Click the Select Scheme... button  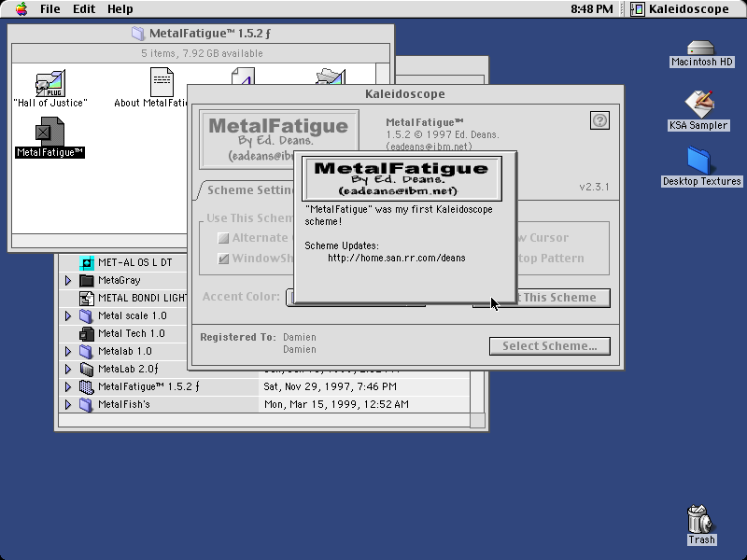click(549, 346)
